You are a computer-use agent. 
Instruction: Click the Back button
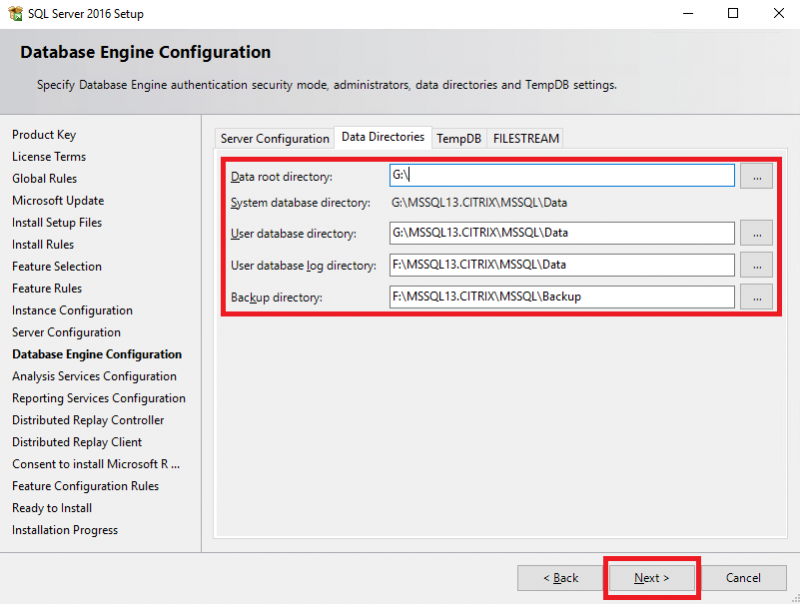click(x=559, y=577)
